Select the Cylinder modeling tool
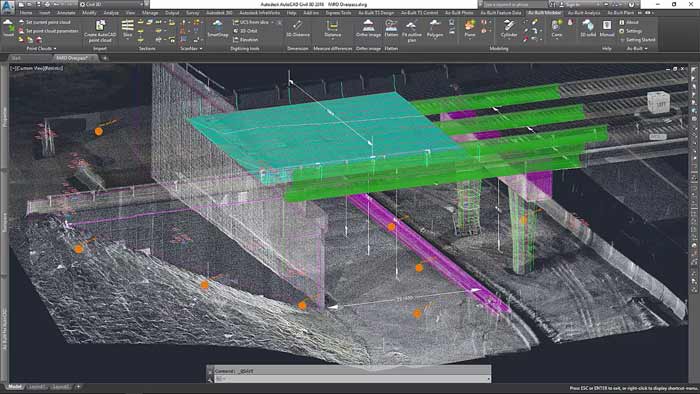This screenshot has height=394, width=700. [x=508, y=28]
